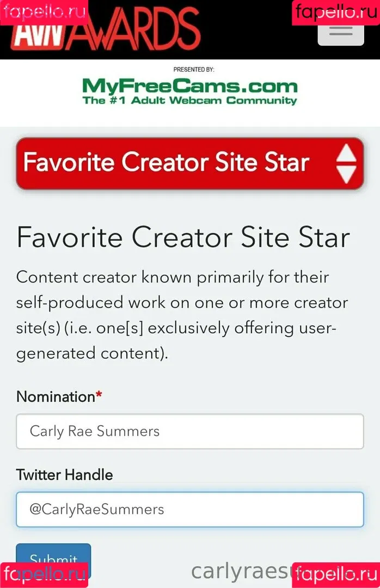
Task: Click the Twitter Handle label
Action: click(65, 475)
